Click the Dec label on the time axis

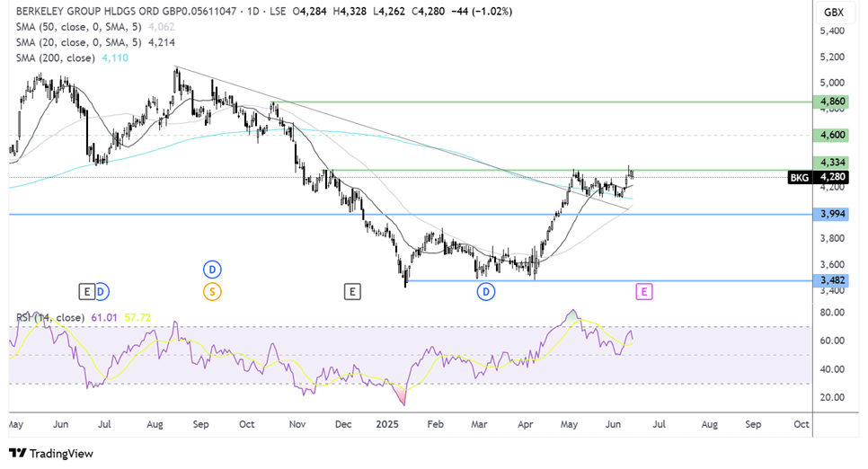click(x=343, y=424)
